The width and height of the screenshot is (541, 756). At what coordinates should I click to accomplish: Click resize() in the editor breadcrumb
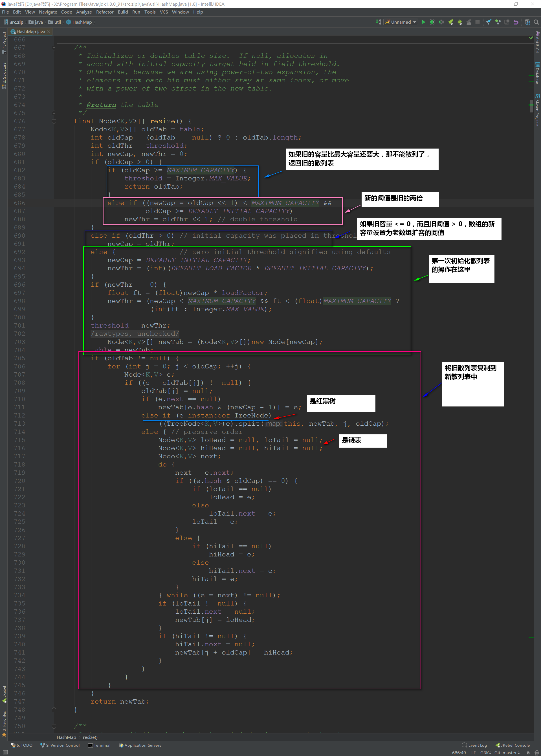coord(90,737)
